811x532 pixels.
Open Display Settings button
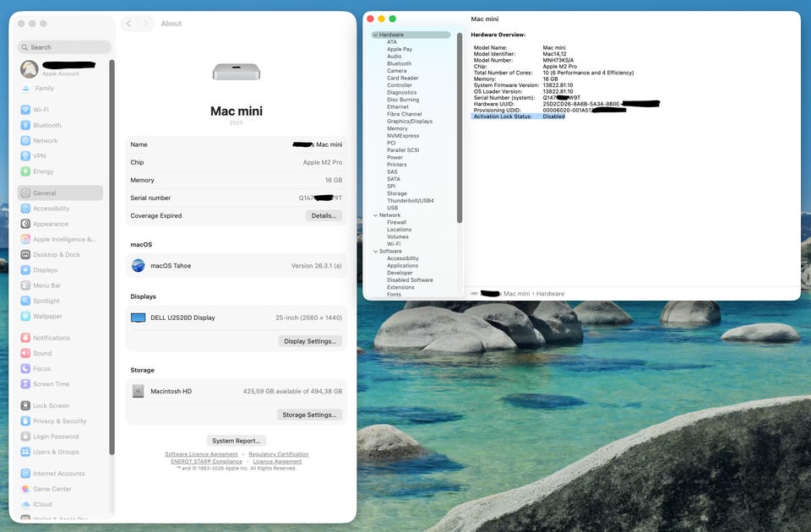pos(310,341)
